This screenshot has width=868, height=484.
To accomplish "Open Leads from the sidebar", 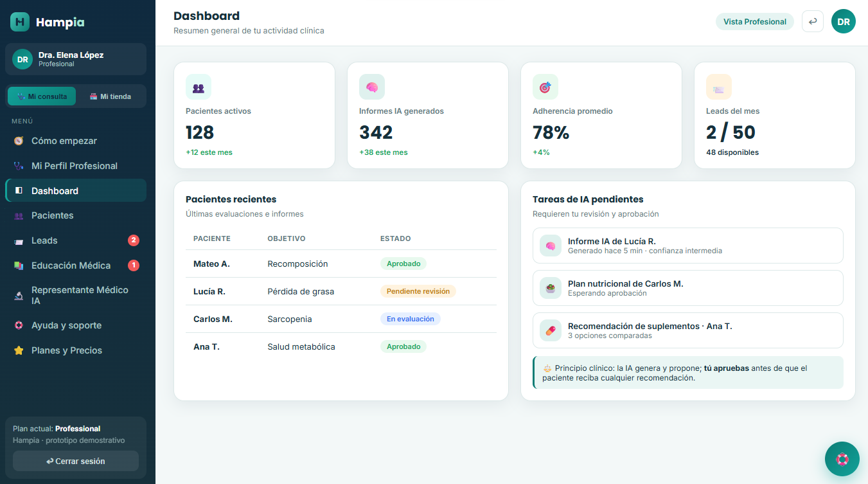I will coord(76,240).
